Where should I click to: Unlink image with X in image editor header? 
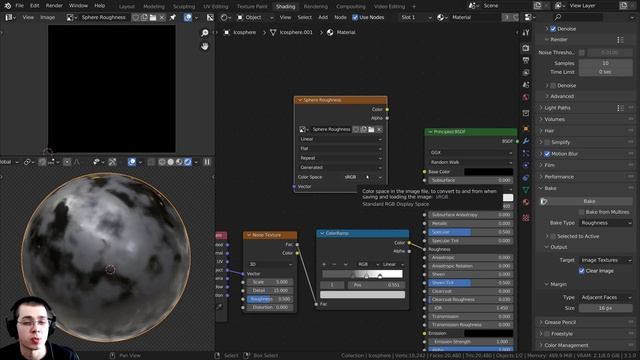click(162, 18)
